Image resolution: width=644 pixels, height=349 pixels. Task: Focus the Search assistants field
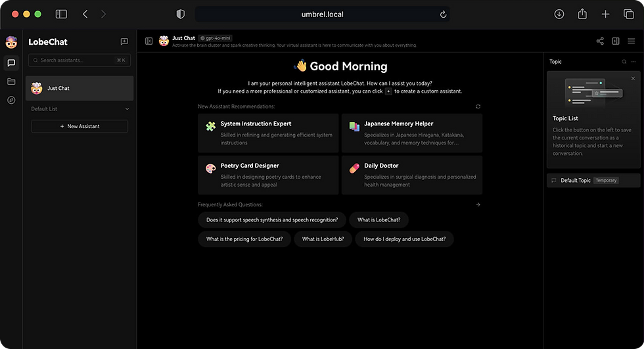tap(80, 60)
